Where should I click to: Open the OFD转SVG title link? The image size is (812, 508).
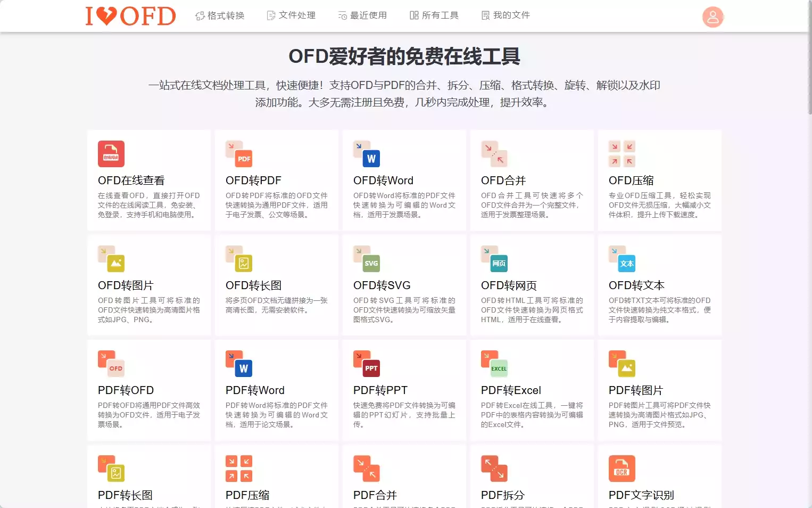tap(382, 285)
